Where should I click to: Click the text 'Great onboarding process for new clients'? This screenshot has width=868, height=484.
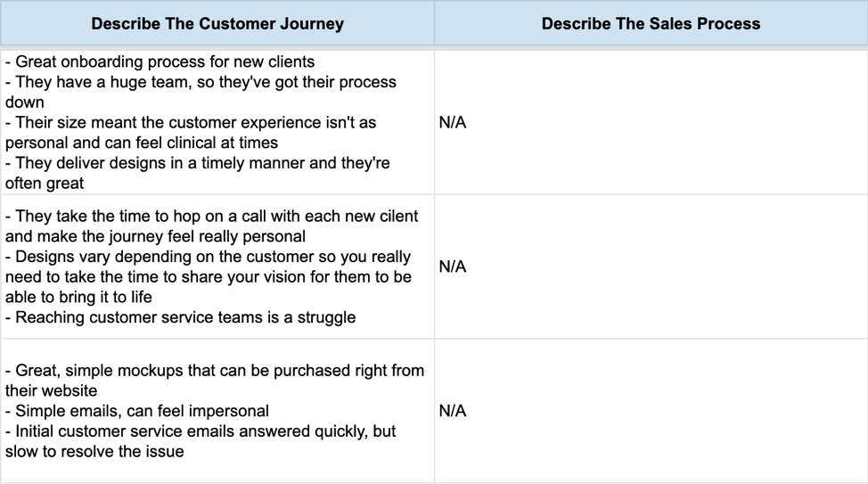[165, 62]
